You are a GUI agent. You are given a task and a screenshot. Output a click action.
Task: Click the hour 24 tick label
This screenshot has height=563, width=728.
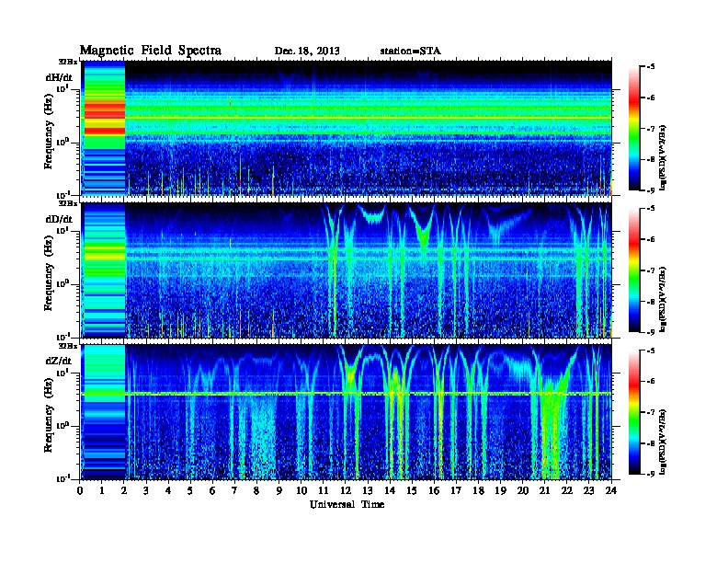pos(611,490)
